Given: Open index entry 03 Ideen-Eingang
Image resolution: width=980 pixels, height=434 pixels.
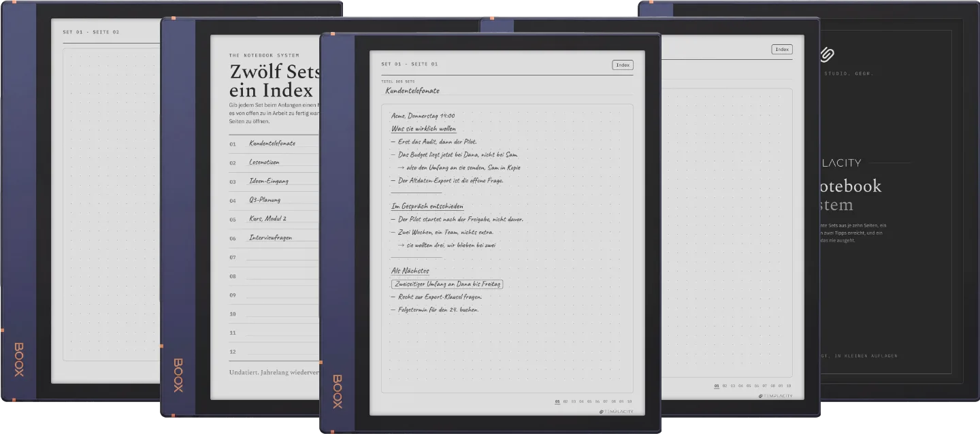Looking at the screenshot, I should pyautogui.click(x=274, y=182).
